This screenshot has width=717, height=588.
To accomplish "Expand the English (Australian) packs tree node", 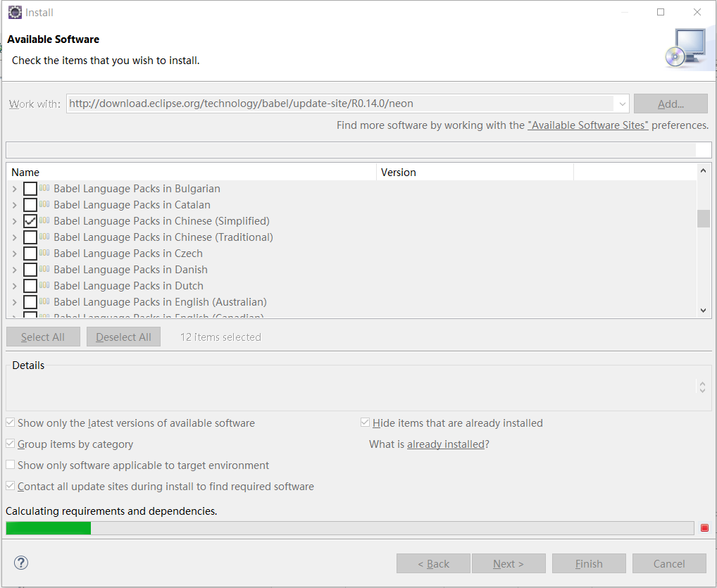I will [15, 302].
